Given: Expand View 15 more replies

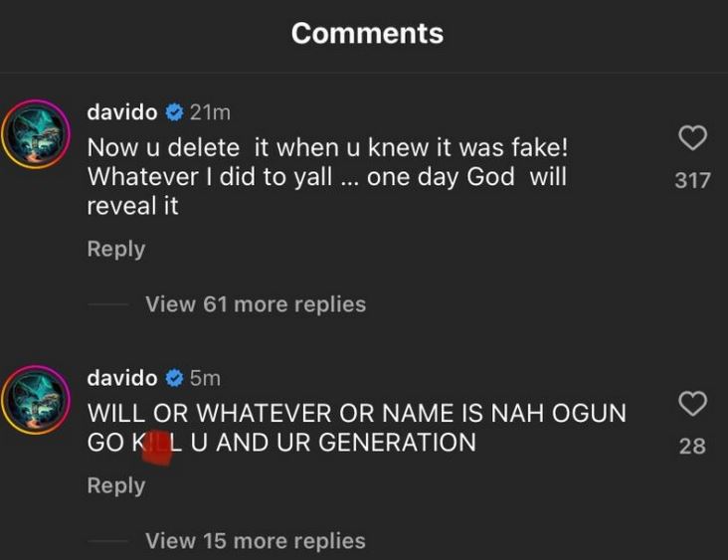Looking at the screenshot, I should pyautogui.click(x=255, y=541).
